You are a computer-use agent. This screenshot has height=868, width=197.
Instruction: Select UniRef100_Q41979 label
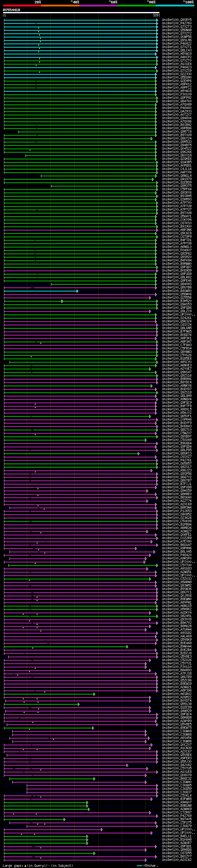coord(177,179)
